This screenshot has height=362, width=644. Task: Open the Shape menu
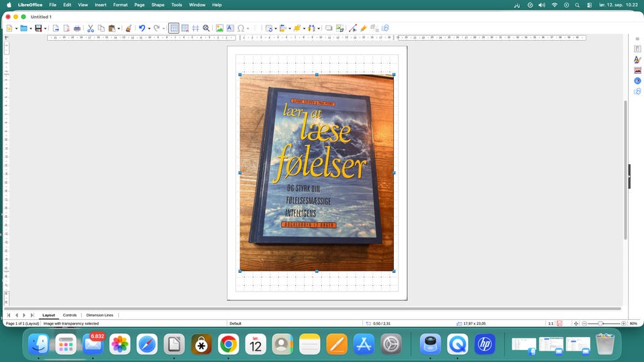[158, 5]
